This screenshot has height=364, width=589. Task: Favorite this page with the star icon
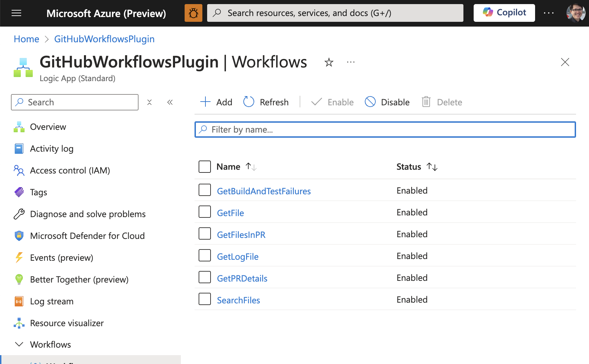click(329, 62)
